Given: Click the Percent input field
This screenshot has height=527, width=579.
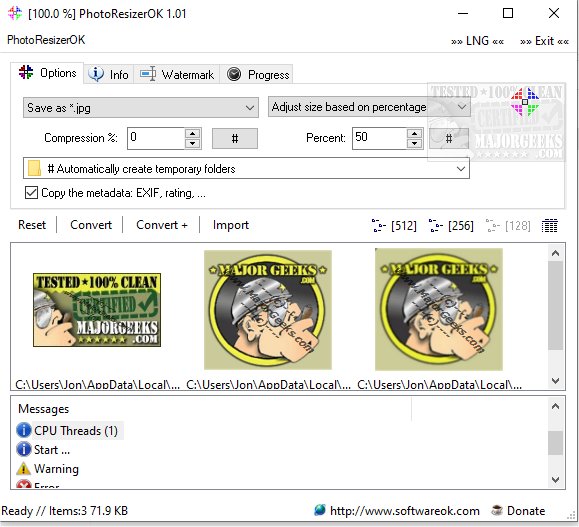Looking at the screenshot, I should (379, 138).
